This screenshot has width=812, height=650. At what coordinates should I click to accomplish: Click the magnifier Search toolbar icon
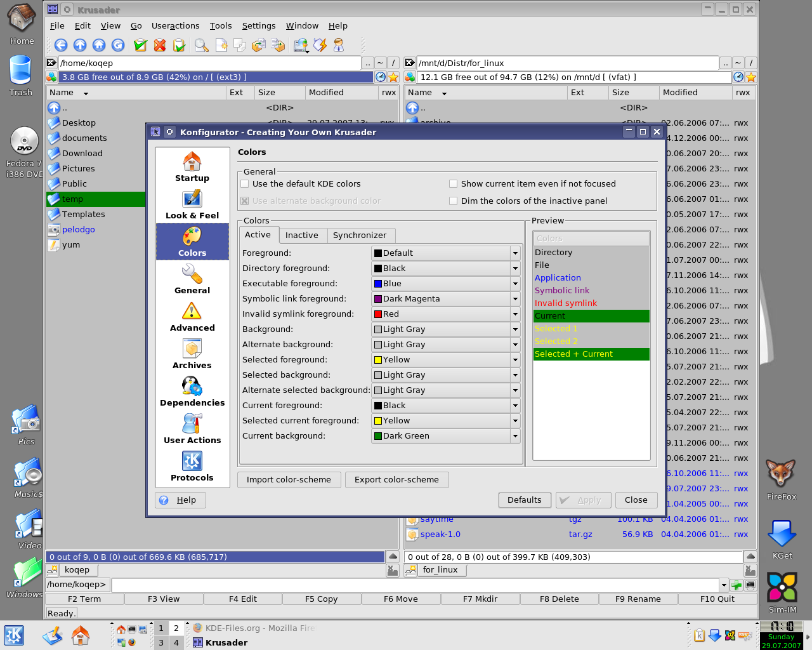(x=202, y=44)
